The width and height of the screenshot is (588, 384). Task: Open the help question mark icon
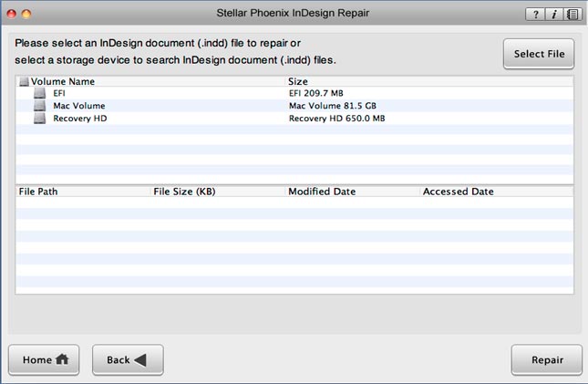(535, 15)
